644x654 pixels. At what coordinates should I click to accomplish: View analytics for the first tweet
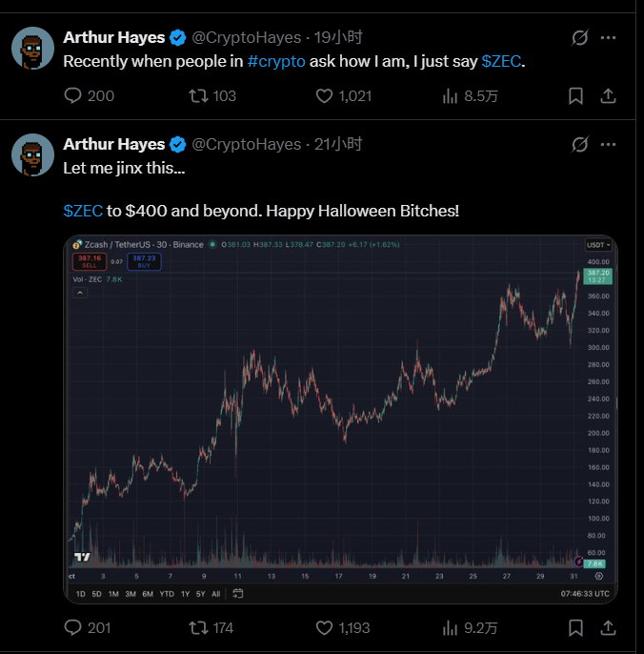pos(451,95)
